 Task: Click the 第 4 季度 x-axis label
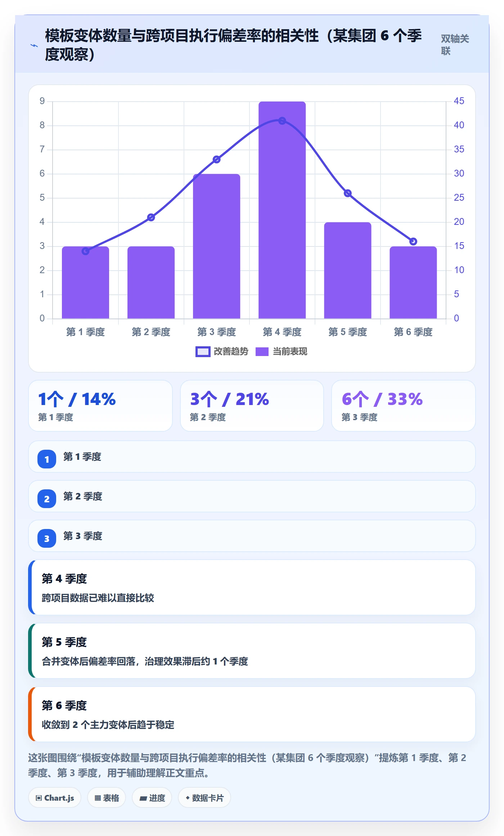click(282, 332)
